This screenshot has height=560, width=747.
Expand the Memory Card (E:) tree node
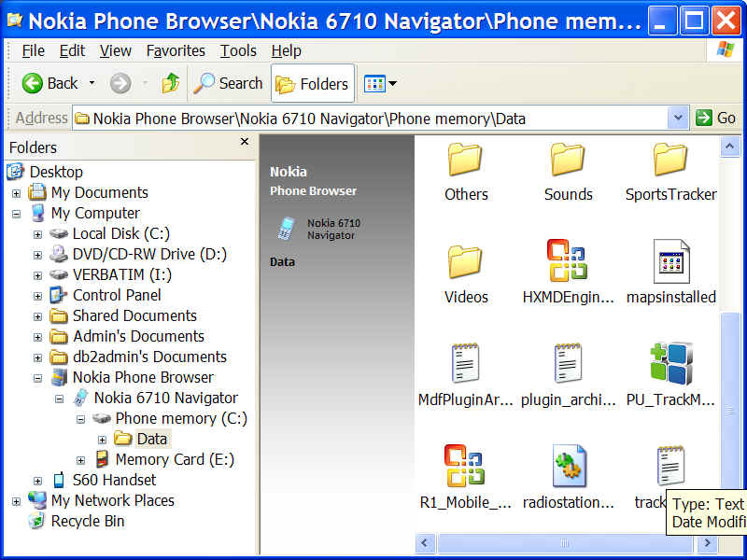[81, 460]
